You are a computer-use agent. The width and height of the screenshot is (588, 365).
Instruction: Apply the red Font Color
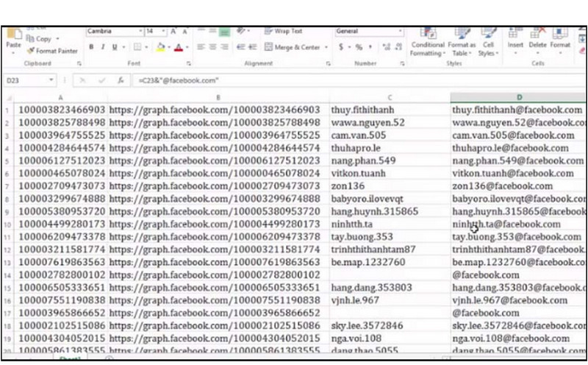[179, 47]
